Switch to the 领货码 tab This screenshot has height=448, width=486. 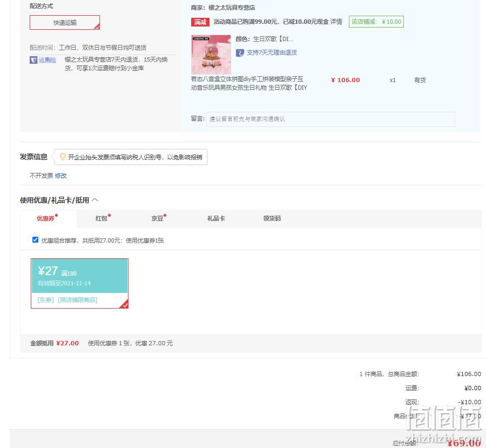coord(272,218)
